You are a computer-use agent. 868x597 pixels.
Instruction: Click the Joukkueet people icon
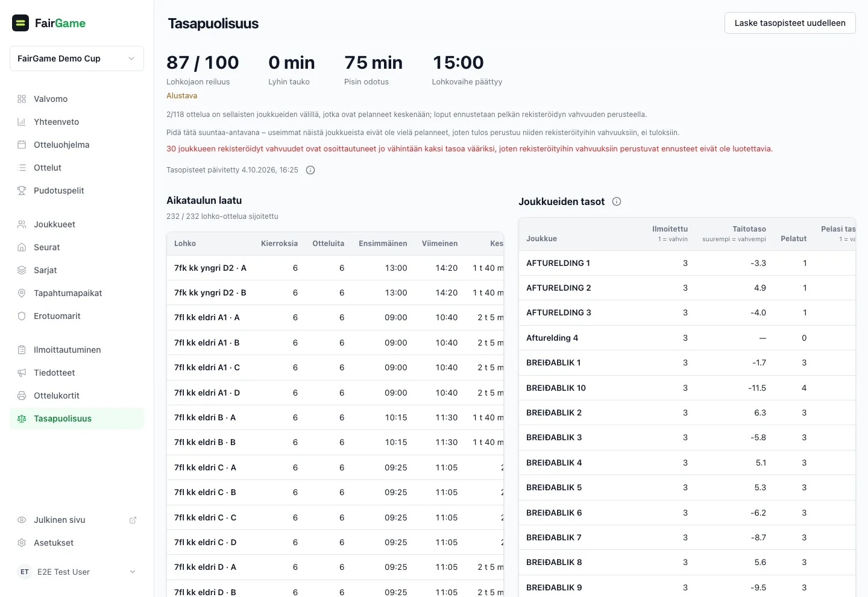tap(22, 224)
